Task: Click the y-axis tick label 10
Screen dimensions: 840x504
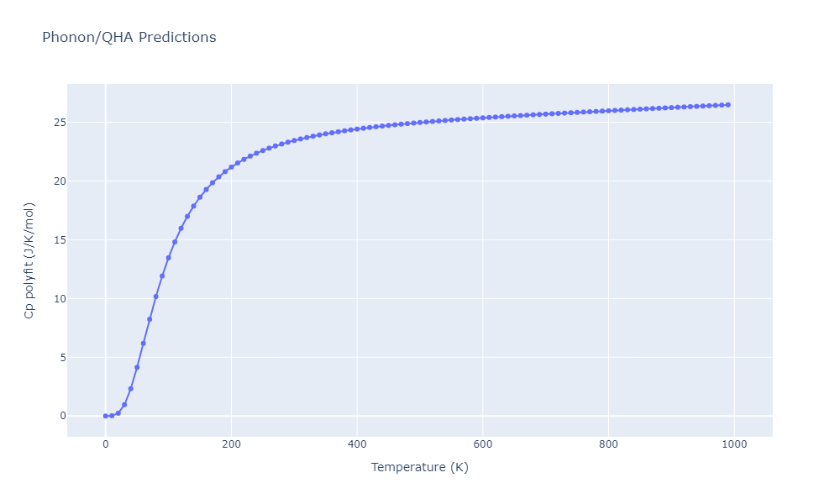Action: tap(60, 299)
